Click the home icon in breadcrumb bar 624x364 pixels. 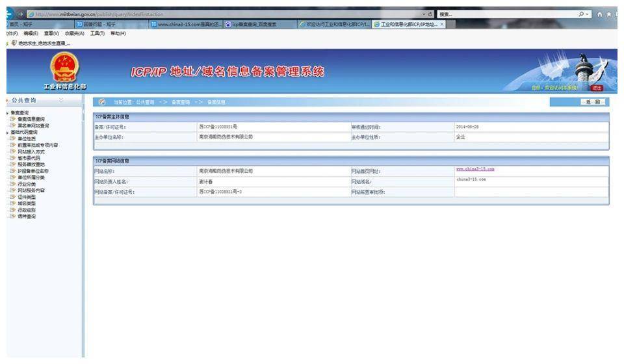[x=101, y=102]
